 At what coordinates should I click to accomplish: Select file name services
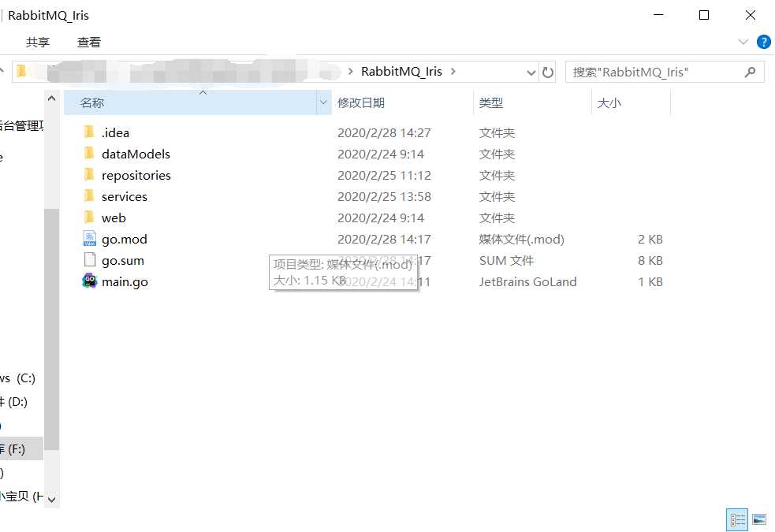(125, 196)
